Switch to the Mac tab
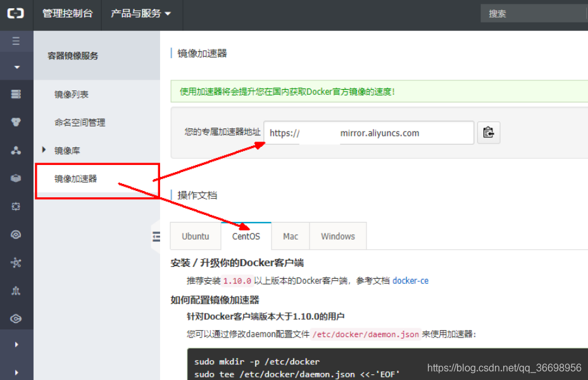 point(291,236)
